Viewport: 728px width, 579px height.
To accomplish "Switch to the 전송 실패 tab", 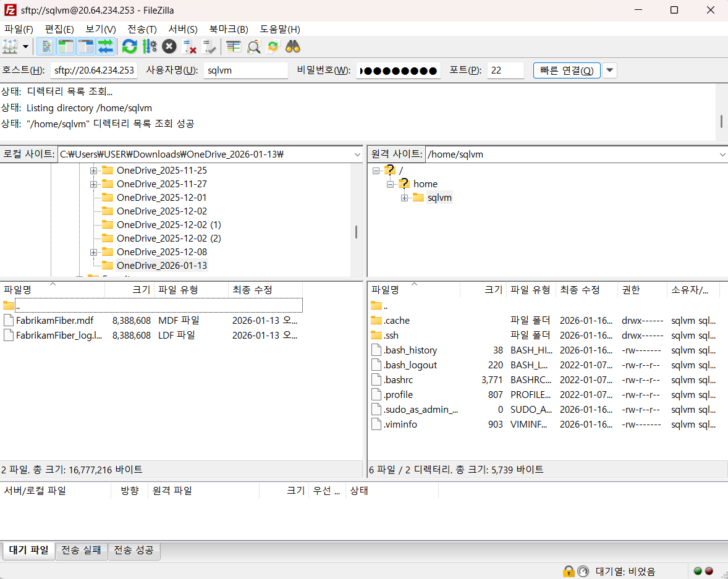I will 81,550.
